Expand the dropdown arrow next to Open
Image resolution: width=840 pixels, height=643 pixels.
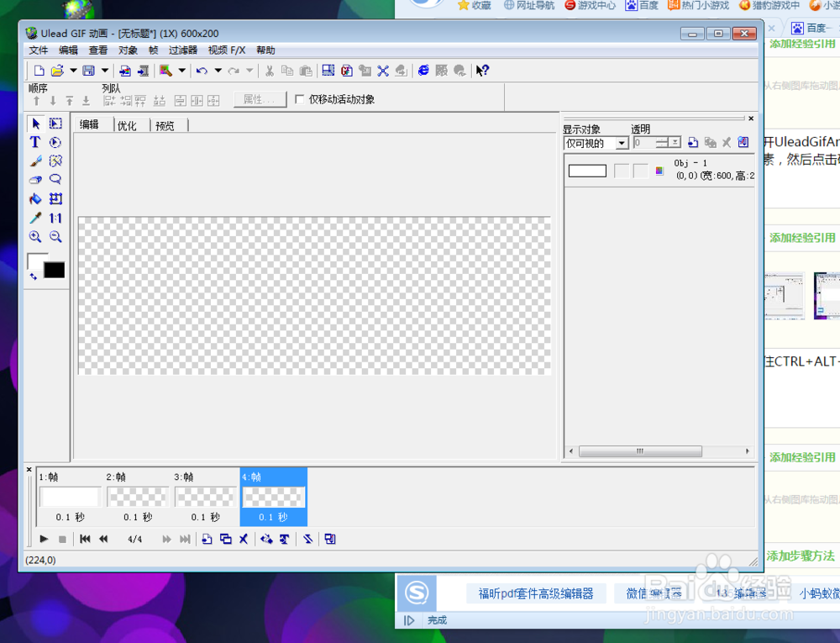(x=73, y=71)
